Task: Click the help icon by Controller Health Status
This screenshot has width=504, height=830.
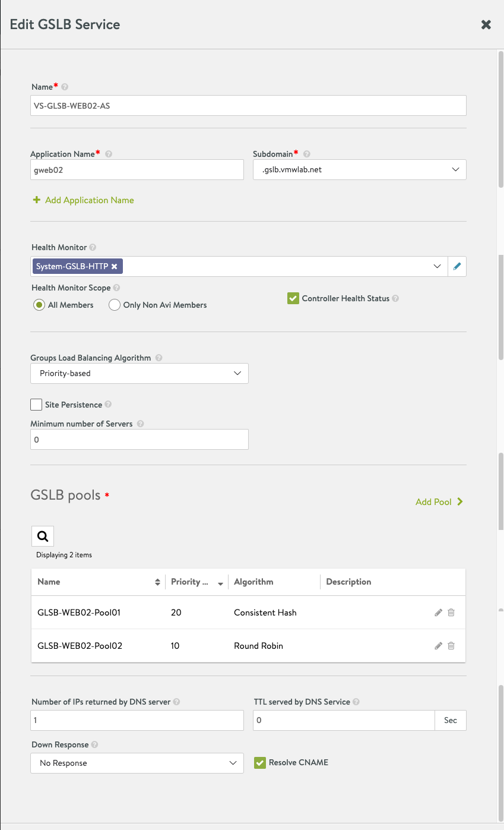Action: pos(395,298)
